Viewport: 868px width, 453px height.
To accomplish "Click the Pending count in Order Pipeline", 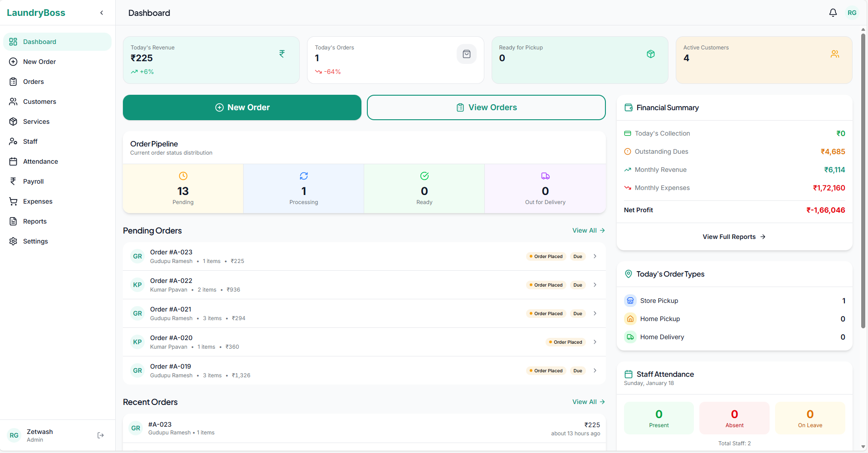I will 183,191.
